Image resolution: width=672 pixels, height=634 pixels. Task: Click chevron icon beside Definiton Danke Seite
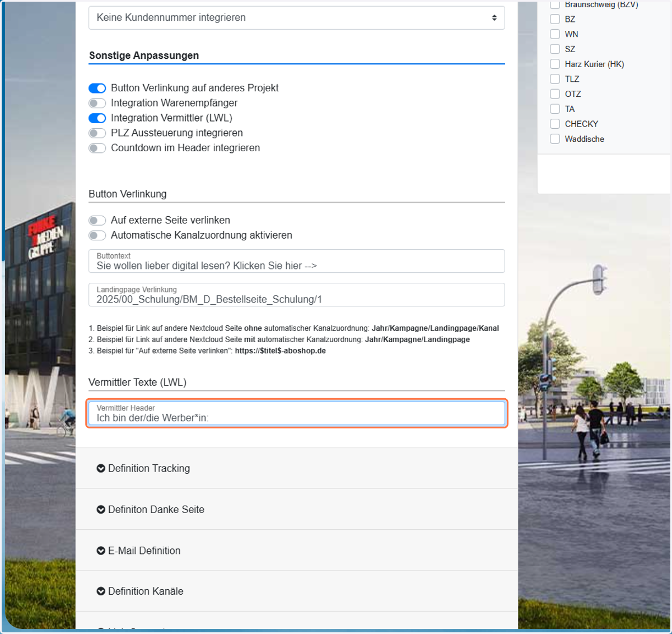point(101,510)
